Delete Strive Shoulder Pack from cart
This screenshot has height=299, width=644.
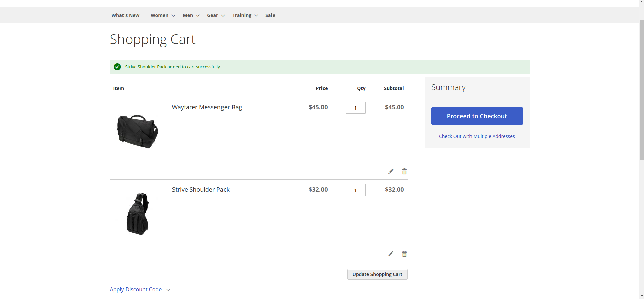coord(404,254)
